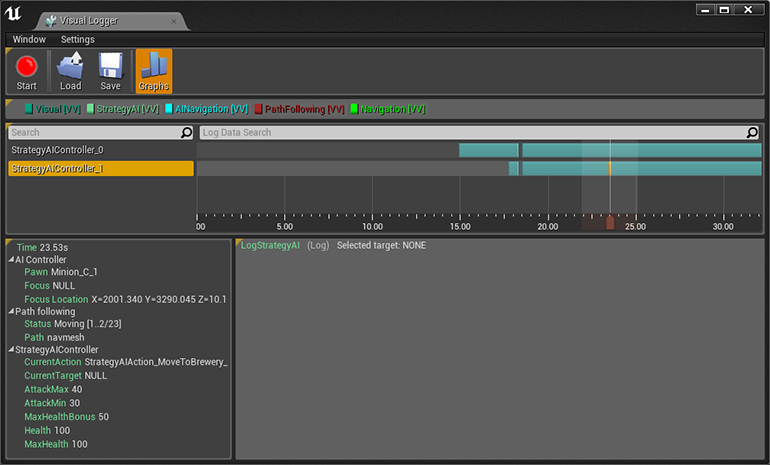Toggle the Visual [VV] category filter
The width and height of the screenshot is (770, 465).
(x=53, y=109)
